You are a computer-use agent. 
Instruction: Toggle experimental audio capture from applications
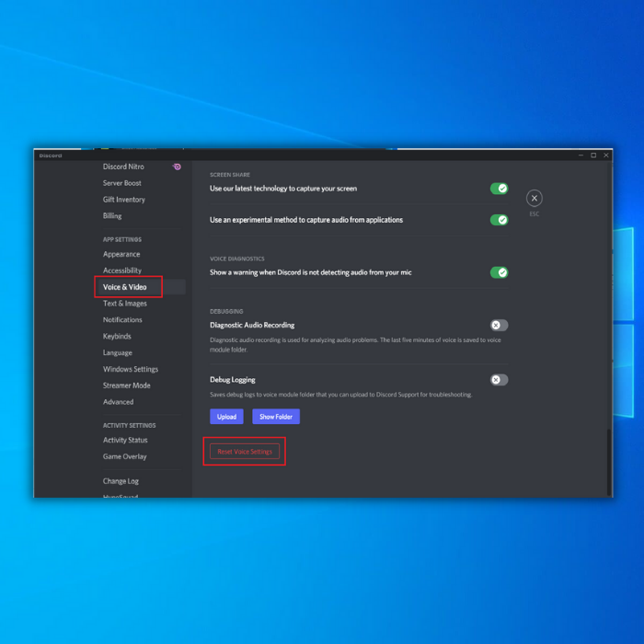tap(499, 220)
